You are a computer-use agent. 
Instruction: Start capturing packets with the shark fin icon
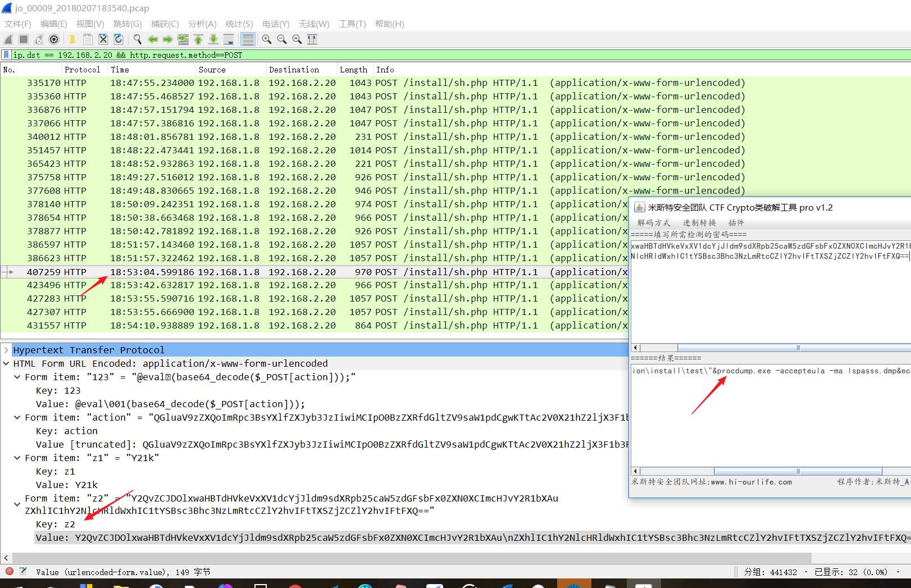[8, 39]
